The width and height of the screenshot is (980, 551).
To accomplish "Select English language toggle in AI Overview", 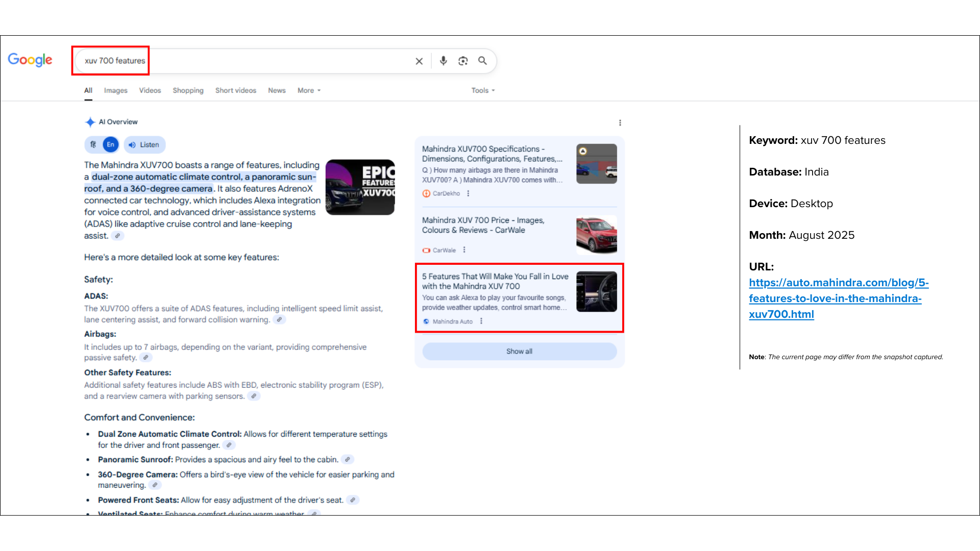I will 110,145.
